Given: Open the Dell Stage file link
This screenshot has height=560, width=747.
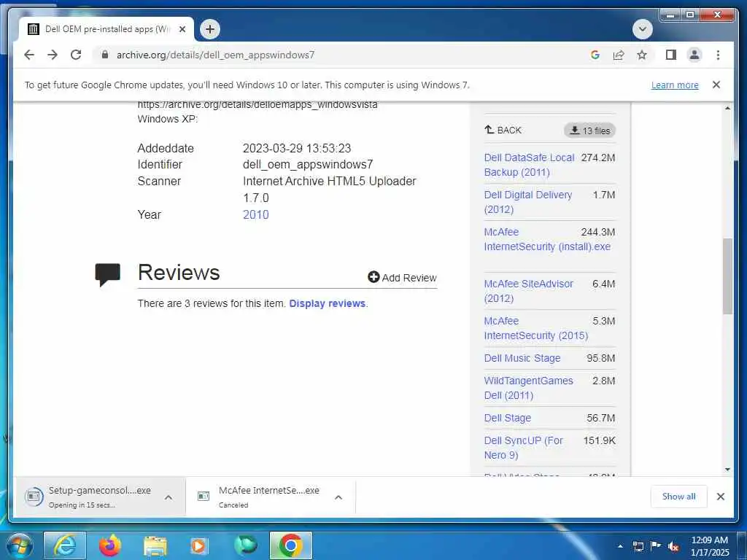Looking at the screenshot, I should point(508,418).
